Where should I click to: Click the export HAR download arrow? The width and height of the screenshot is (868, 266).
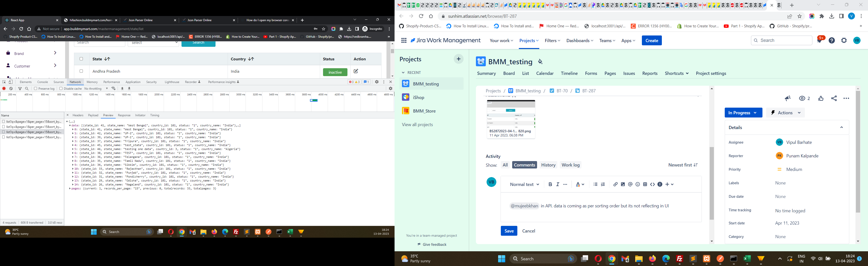(129, 89)
